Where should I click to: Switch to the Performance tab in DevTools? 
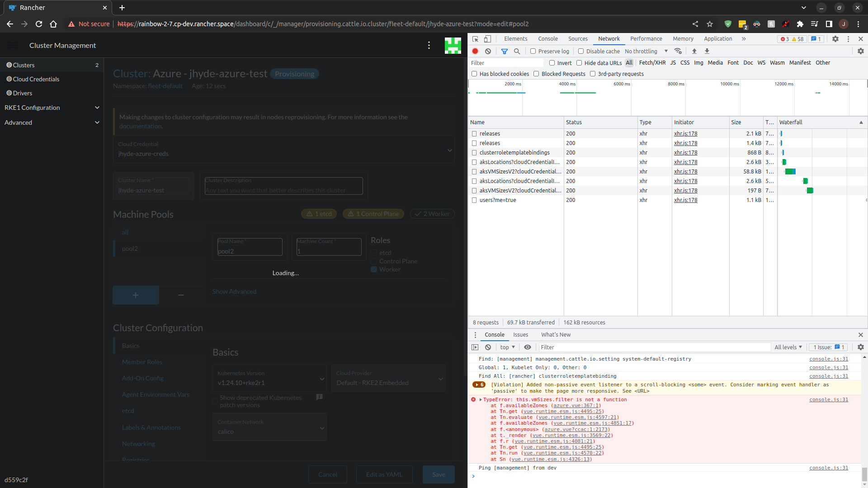(646, 39)
